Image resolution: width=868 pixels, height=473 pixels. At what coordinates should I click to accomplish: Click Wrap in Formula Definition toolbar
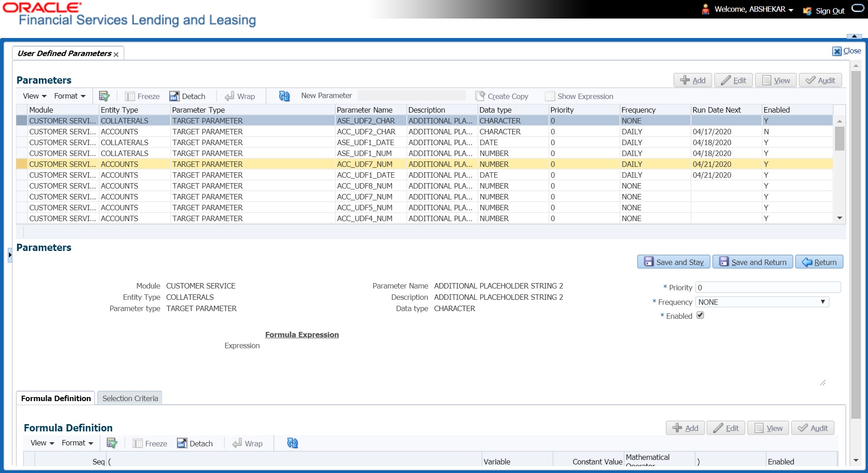click(x=248, y=444)
